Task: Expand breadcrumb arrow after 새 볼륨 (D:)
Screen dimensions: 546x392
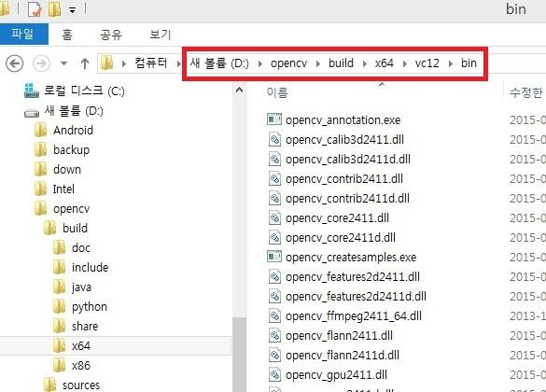Action: click(259, 63)
